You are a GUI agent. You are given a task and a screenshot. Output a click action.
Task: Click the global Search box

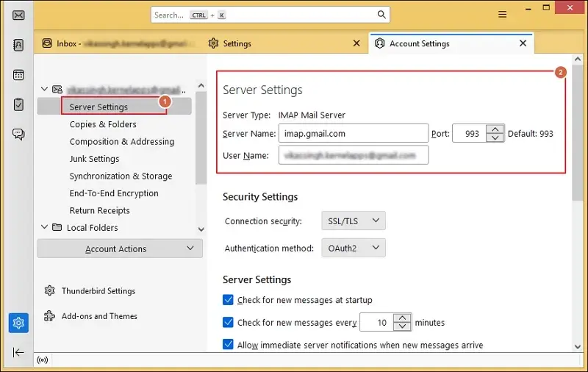[270, 15]
